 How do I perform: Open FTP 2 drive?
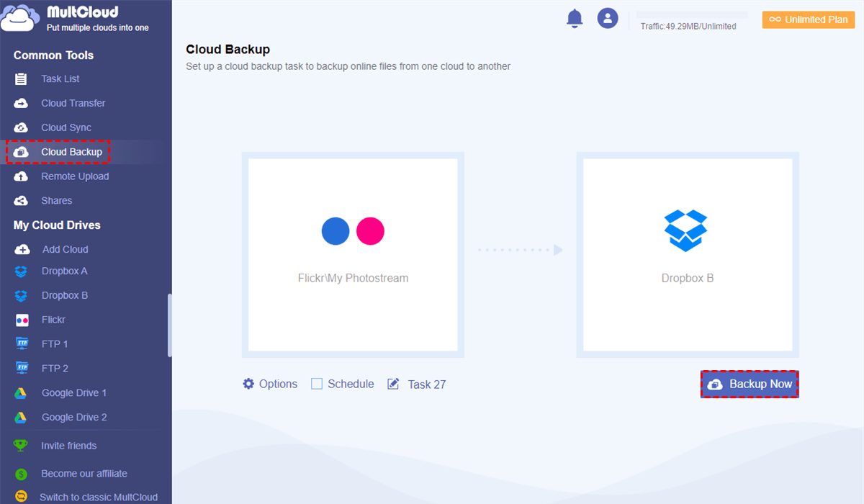55,369
